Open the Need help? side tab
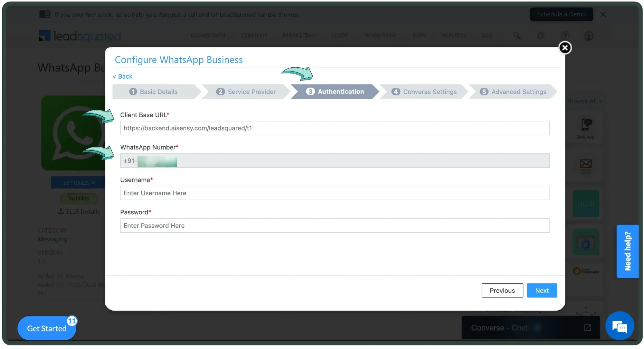 point(627,251)
